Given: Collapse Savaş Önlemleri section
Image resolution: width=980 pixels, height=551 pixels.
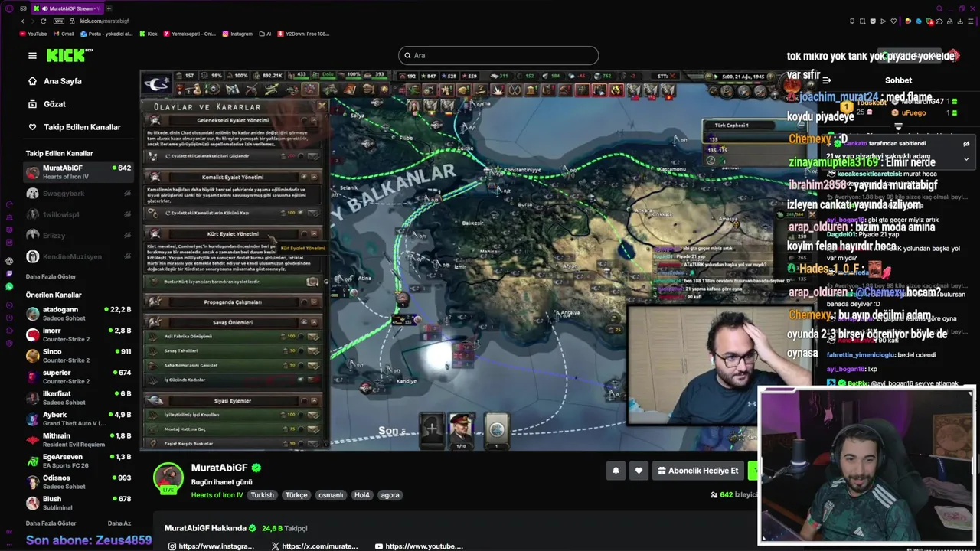Looking at the screenshot, I should pos(314,322).
